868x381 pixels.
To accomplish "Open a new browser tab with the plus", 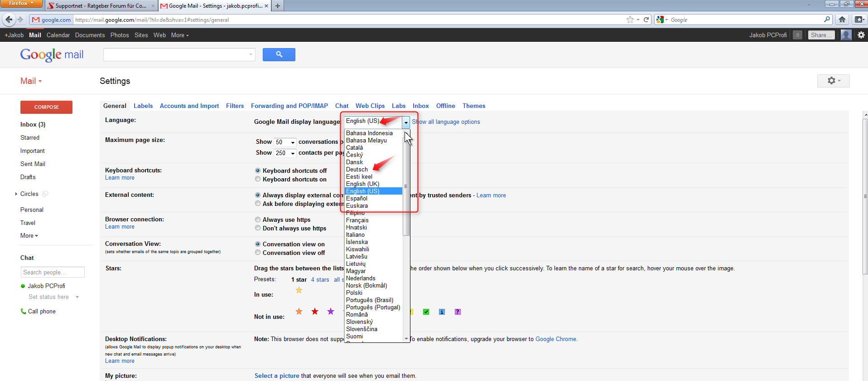I will 277,6.
